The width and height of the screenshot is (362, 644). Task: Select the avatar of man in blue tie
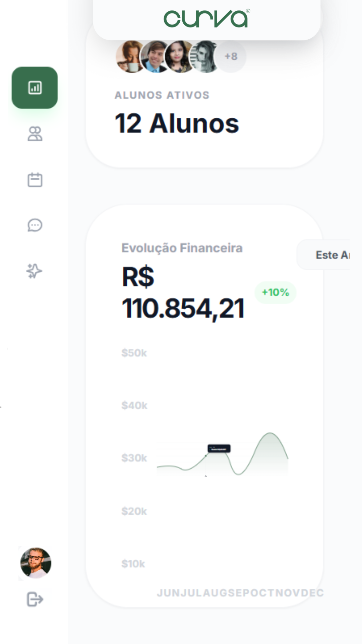point(155,57)
